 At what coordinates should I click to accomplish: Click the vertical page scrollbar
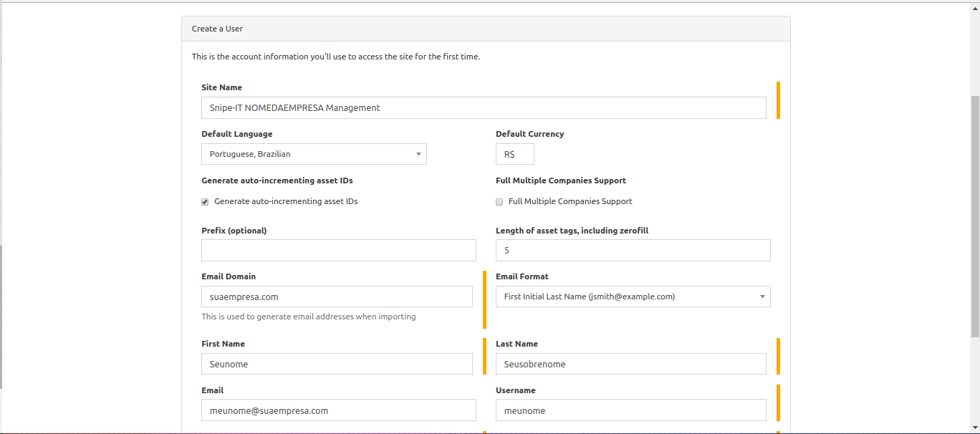[975, 215]
